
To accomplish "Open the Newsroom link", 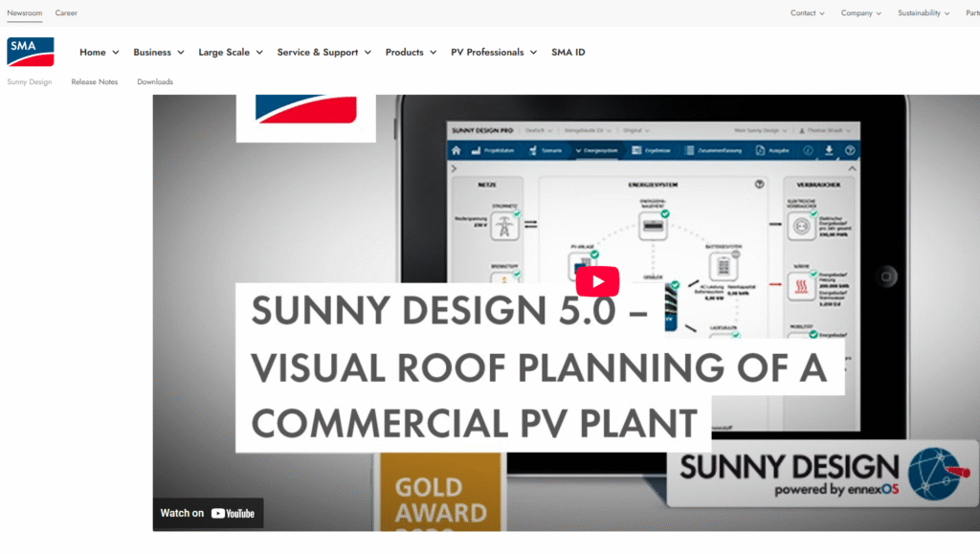I will (25, 13).
